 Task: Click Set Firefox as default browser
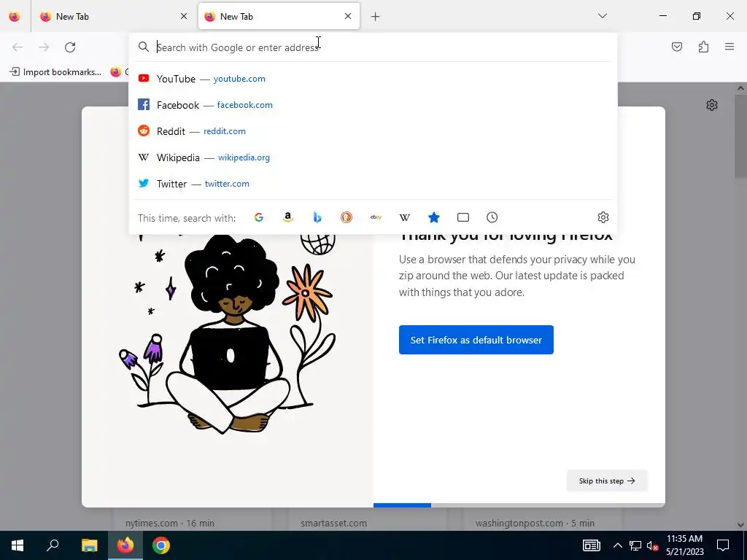pos(476,340)
